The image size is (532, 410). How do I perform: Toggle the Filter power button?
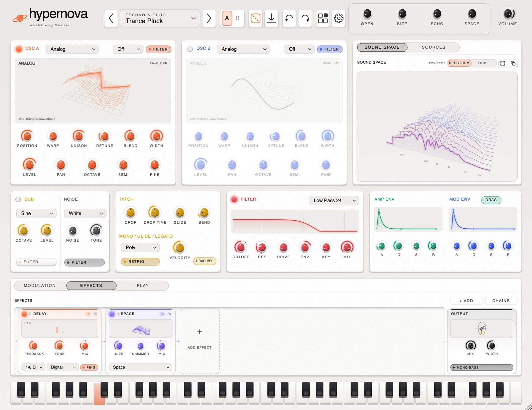(234, 199)
